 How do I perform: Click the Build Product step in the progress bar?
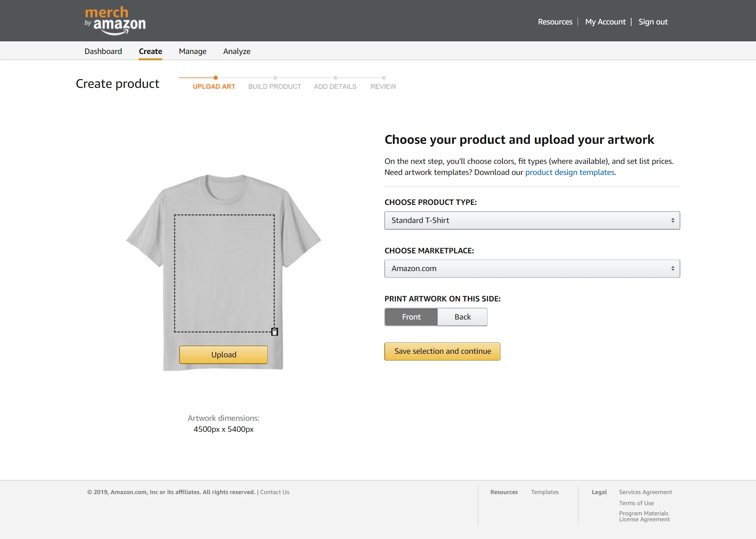(274, 86)
